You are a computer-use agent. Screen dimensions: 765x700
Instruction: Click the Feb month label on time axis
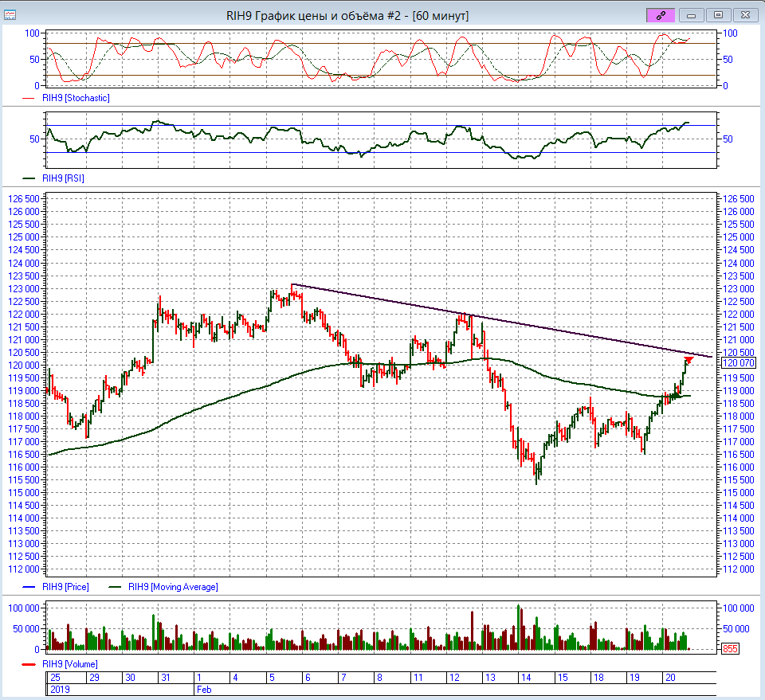pyautogui.click(x=203, y=690)
